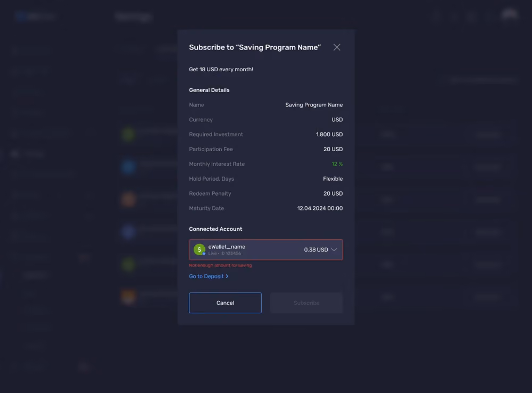Follow the Go to Deposit link
This screenshot has height=393, width=532.
(209, 277)
